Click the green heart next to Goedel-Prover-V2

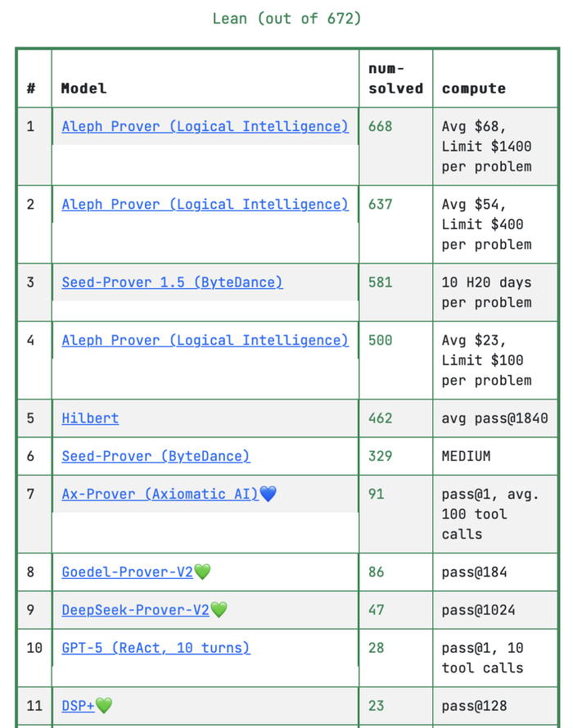click(202, 572)
